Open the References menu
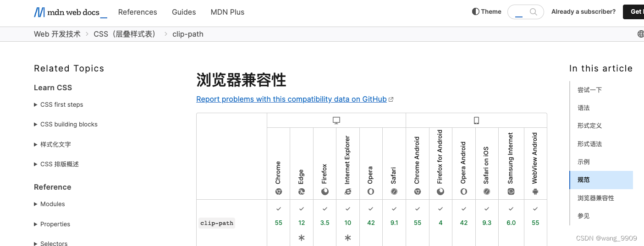Screen dimensions: 644x246 (x=138, y=12)
